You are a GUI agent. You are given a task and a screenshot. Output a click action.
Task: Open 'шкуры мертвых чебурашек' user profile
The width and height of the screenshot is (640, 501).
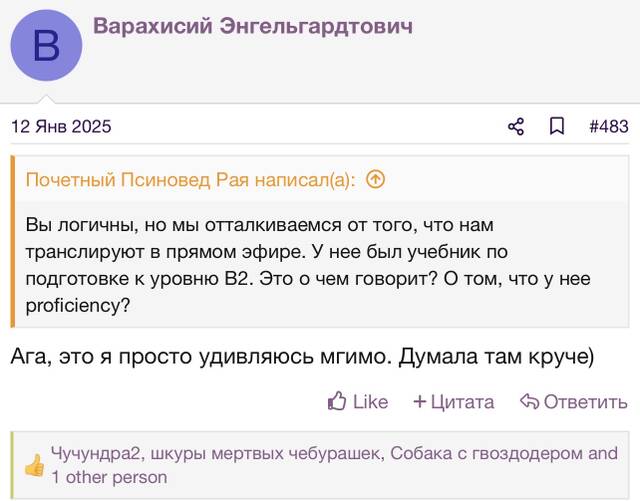click(265, 454)
